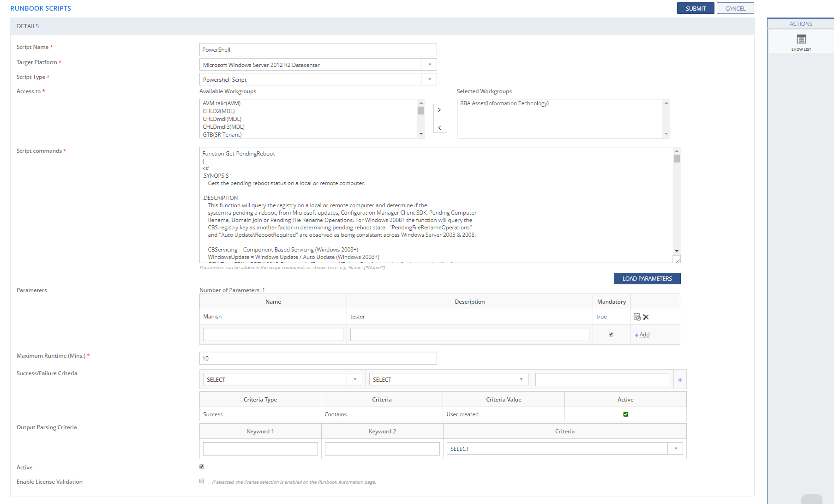The image size is (834, 504).
Task: Enable License Validation checkbox
Action: 202,481
